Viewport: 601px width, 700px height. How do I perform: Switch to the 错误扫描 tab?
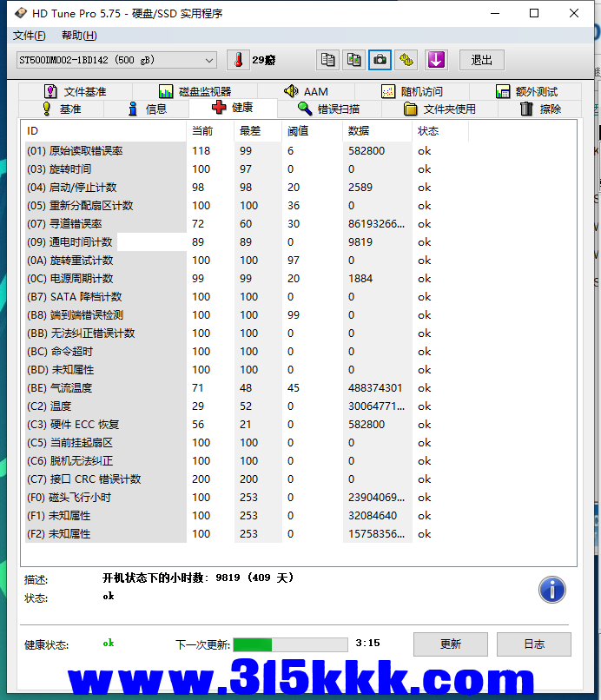(x=327, y=109)
